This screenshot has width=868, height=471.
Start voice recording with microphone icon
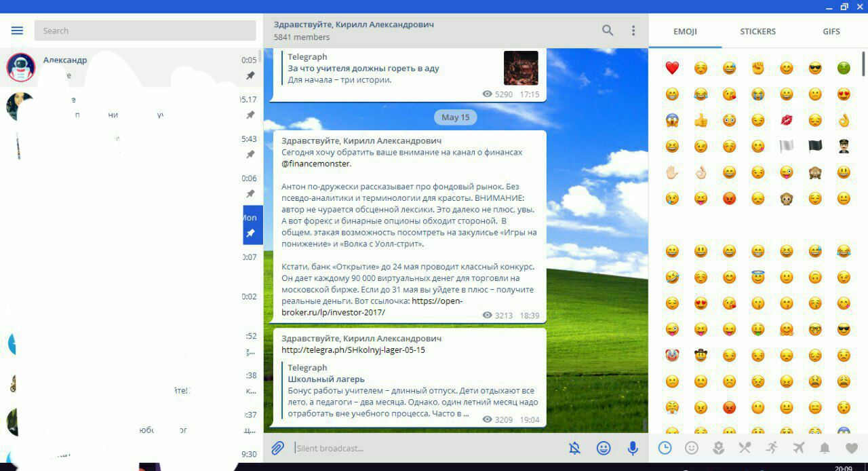(633, 448)
